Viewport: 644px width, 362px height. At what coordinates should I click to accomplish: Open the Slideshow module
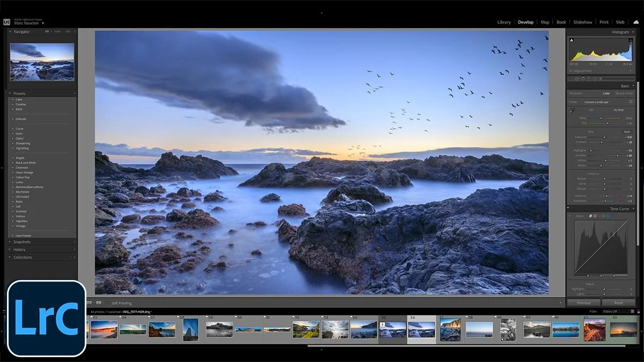coord(582,22)
